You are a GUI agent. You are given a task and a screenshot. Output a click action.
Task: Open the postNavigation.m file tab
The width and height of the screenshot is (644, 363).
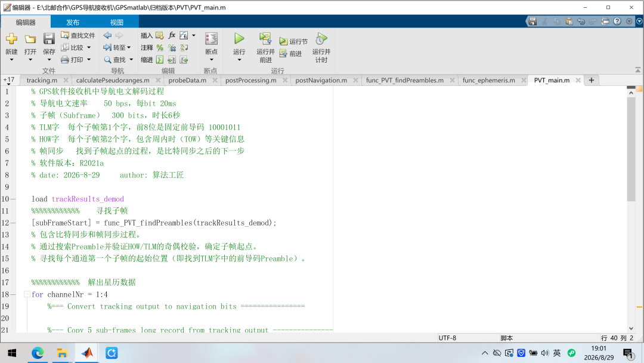click(x=321, y=80)
